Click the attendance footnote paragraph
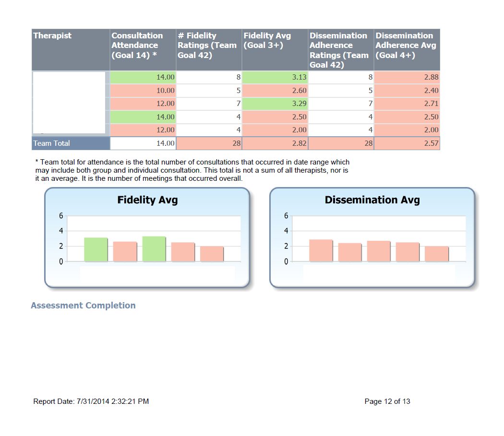The height and width of the screenshot is (436, 504). click(x=192, y=170)
